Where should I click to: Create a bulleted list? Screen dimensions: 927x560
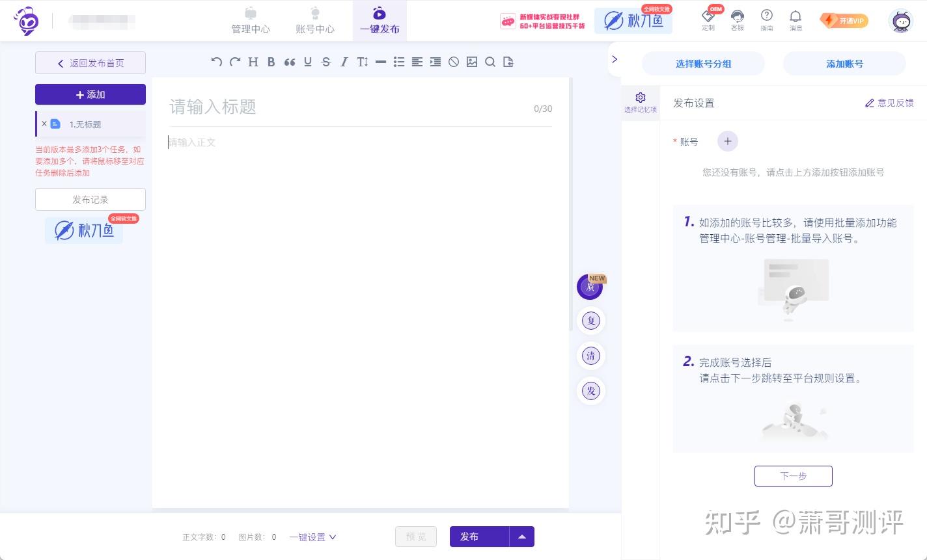click(399, 62)
